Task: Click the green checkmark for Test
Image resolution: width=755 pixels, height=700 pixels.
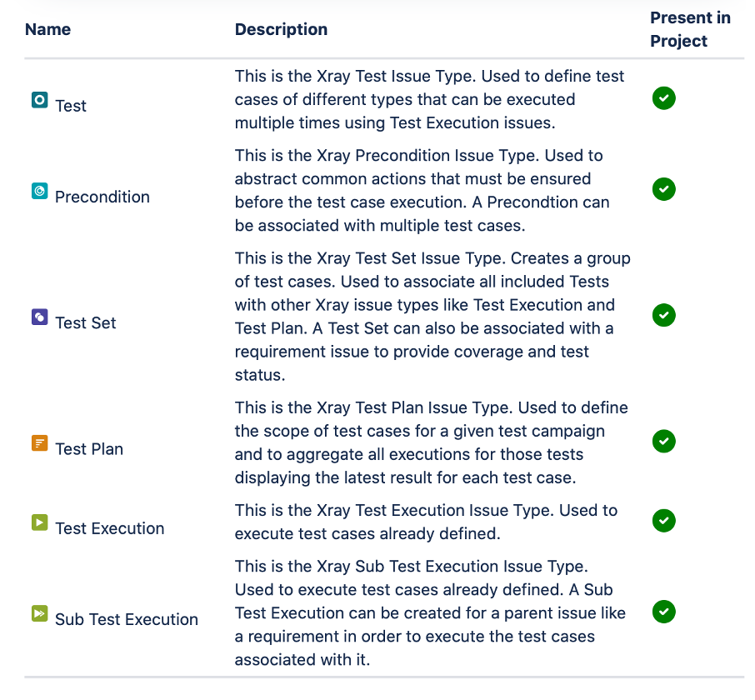Action: tap(664, 98)
